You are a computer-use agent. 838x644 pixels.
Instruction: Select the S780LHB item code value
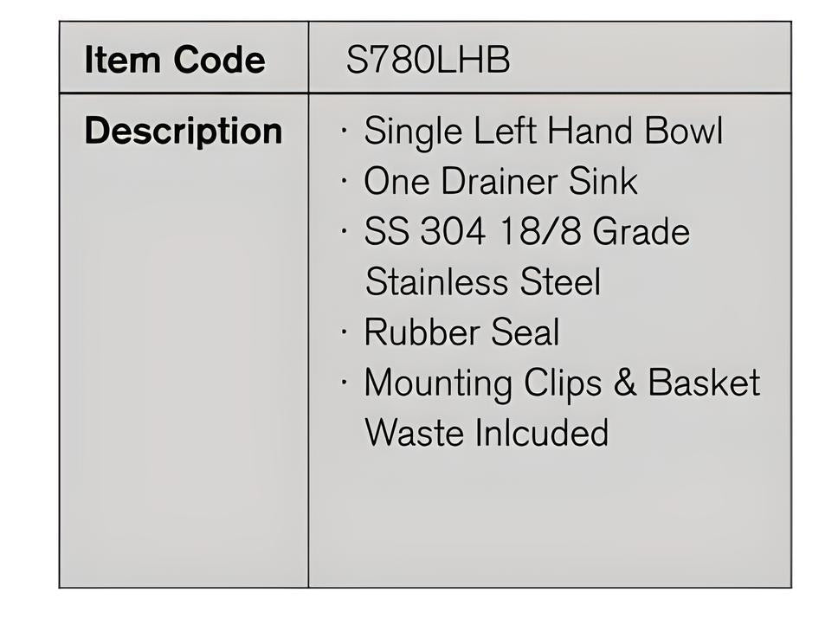tap(428, 61)
